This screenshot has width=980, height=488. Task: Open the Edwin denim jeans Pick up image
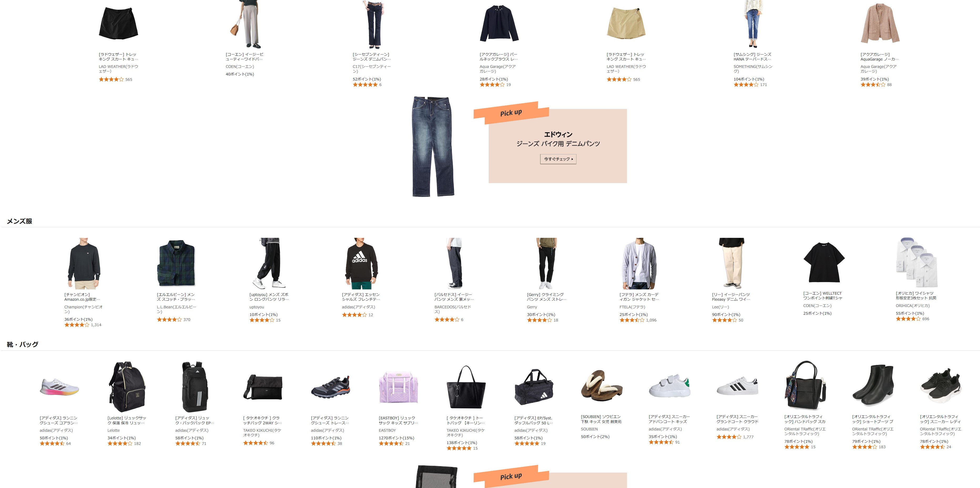pyautogui.click(x=433, y=146)
